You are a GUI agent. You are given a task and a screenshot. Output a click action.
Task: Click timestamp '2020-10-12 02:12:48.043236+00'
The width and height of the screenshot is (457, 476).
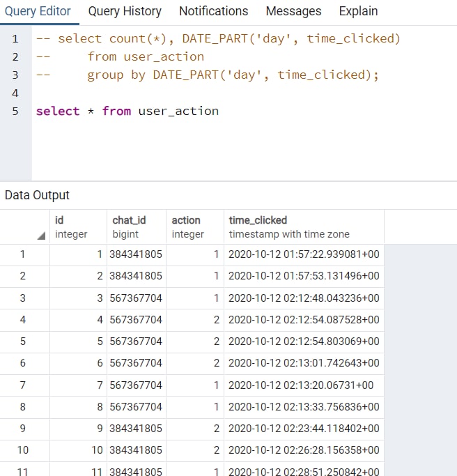point(304,298)
